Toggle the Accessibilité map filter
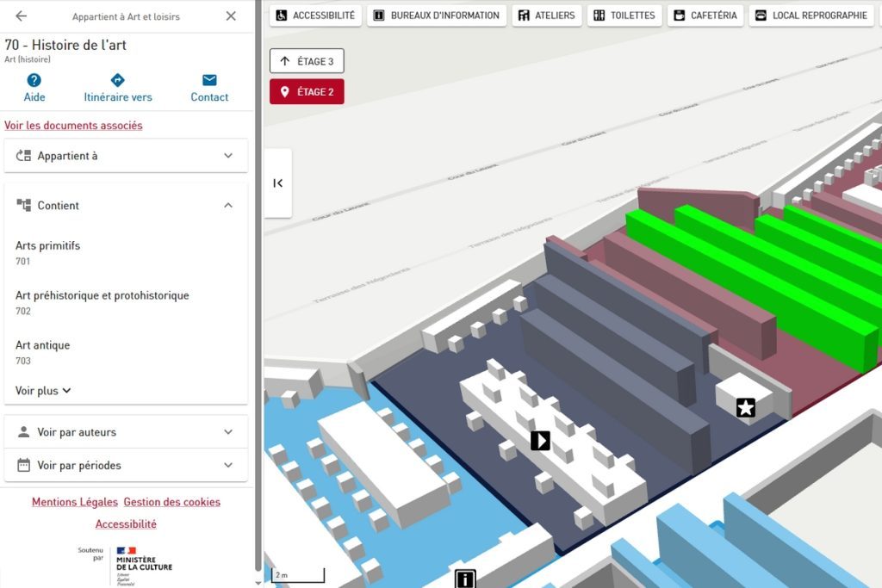 click(x=314, y=15)
